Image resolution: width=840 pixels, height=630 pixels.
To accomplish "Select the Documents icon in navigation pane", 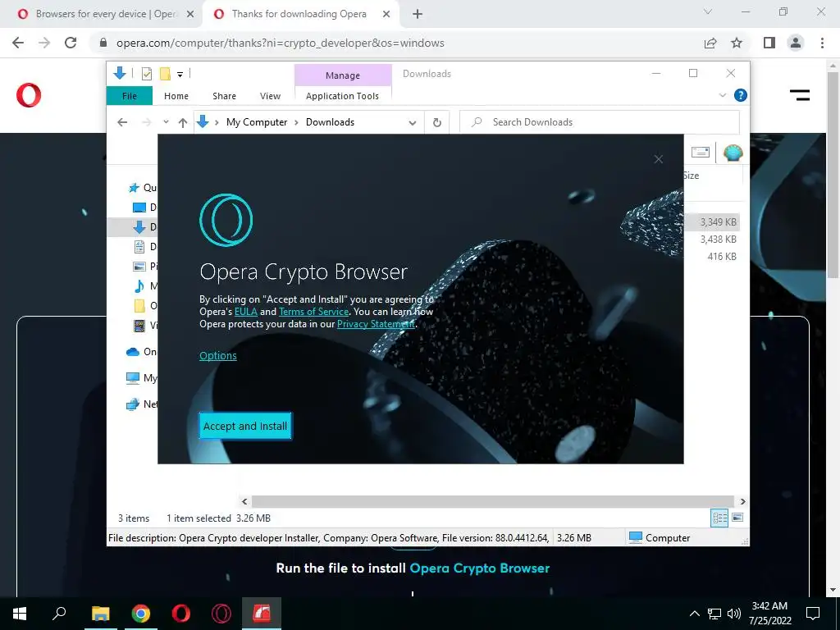I will tap(139, 247).
